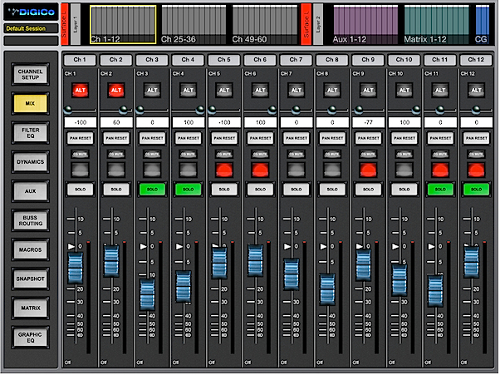Viewport: 500px width, 375px height.
Task: Select the Ch 1-12 fader bank thumbnail
Action: (123, 24)
